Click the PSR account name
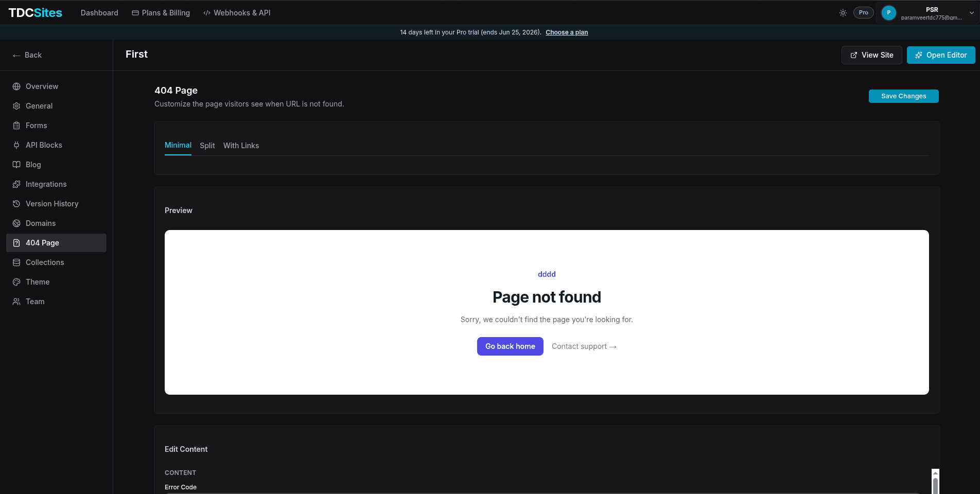The width and height of the screenshot is (980, 494). click(x=932, y=10)
